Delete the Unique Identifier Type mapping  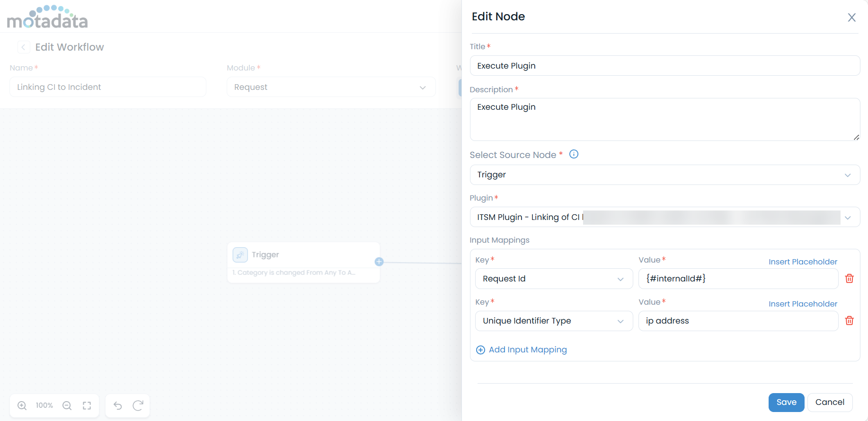click(849, 321)
